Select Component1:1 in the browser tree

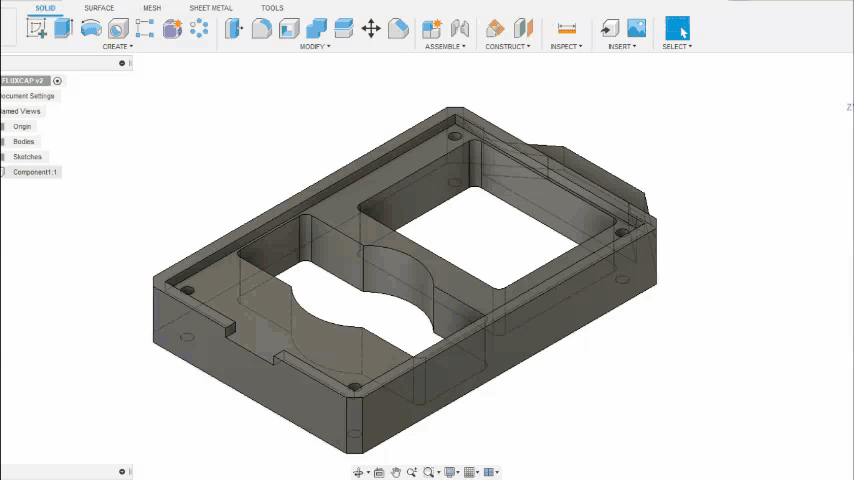click(x=35, y=172)
